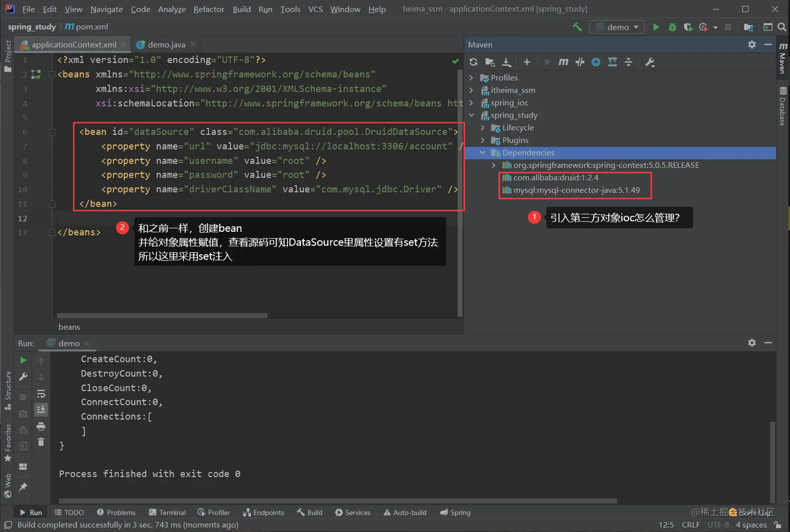Open the TODO tool window
This screenshot has width=790, height=532.
tap(69, 513)
